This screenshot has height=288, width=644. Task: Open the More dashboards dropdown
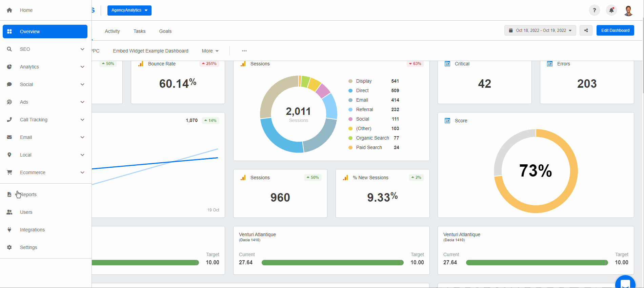210,51
